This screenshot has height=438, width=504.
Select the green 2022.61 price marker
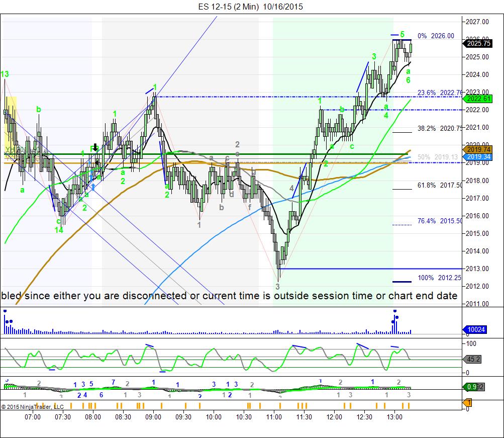point(478,99)
